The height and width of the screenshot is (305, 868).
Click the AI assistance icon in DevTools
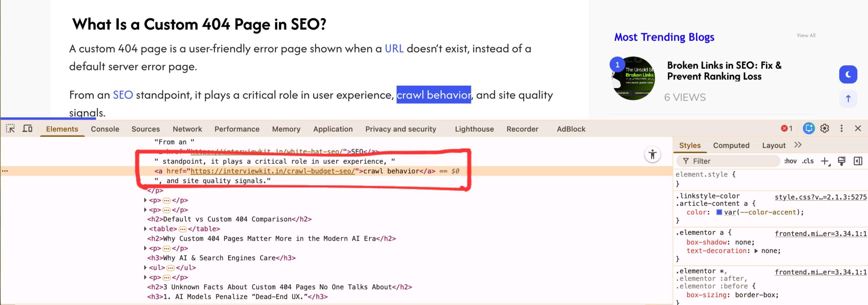808,128
